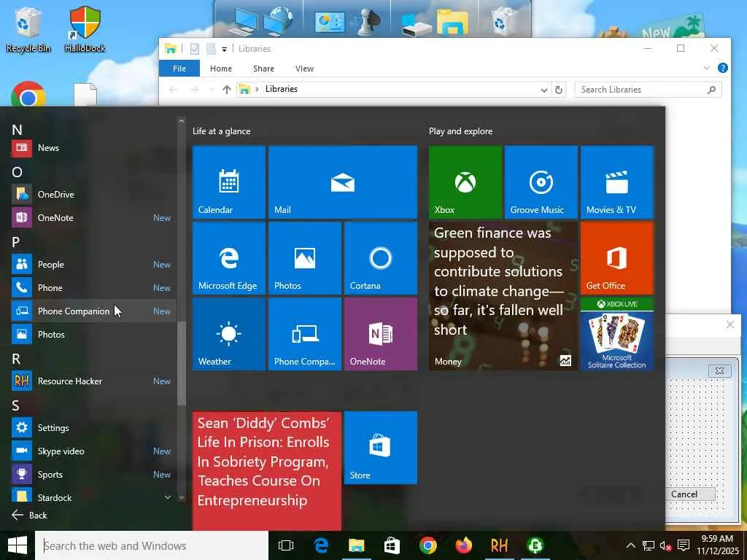The height and width of the screenshot is (560, 747).
Task: Open Edge from the taskbar
Action: [321, 545]
